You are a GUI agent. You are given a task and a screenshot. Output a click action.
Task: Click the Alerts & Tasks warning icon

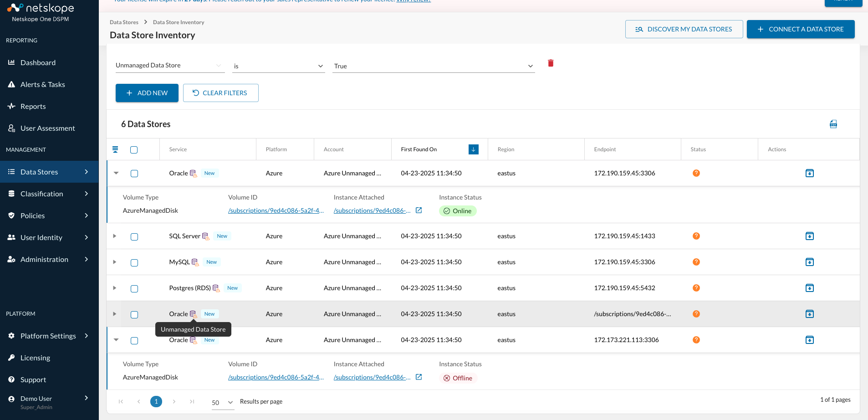11,84
